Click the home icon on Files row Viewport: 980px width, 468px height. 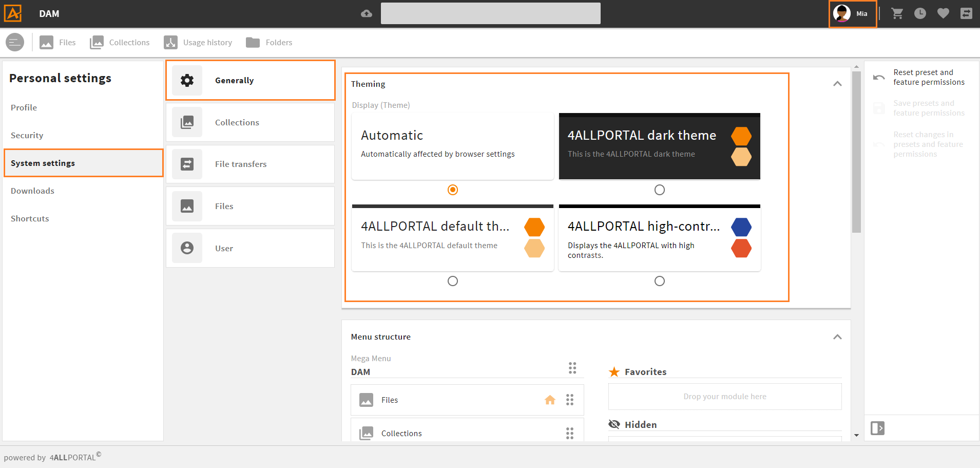pos(550,400)
